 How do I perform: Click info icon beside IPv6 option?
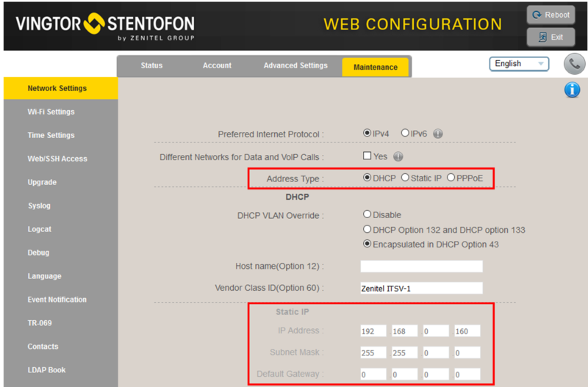point(438,134)
